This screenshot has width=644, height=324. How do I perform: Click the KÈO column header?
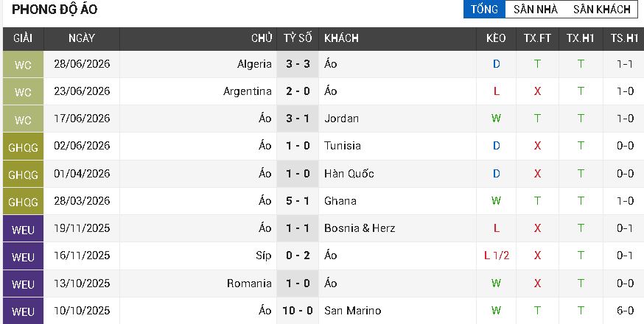coord(496,38)
